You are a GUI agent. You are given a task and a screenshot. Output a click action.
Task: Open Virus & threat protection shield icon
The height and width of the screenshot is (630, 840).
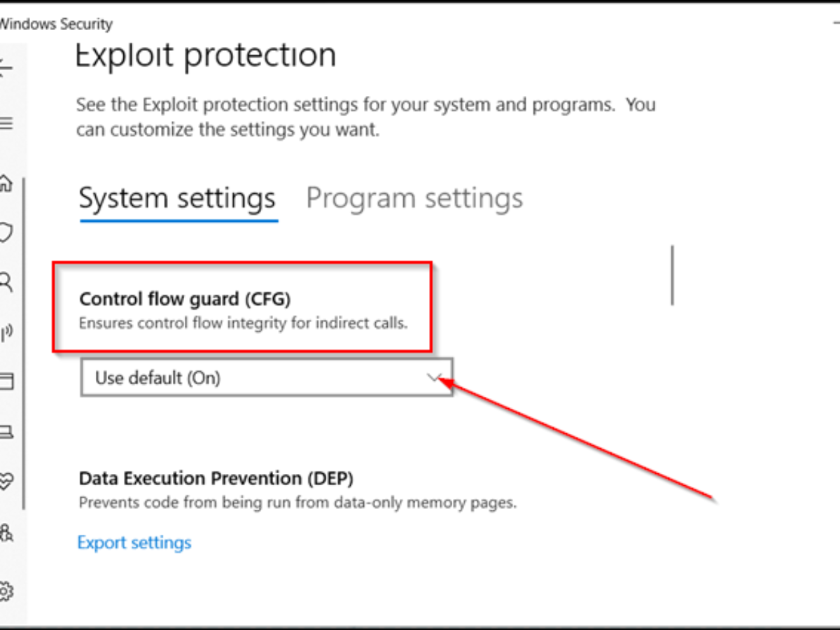click(6, 232)
